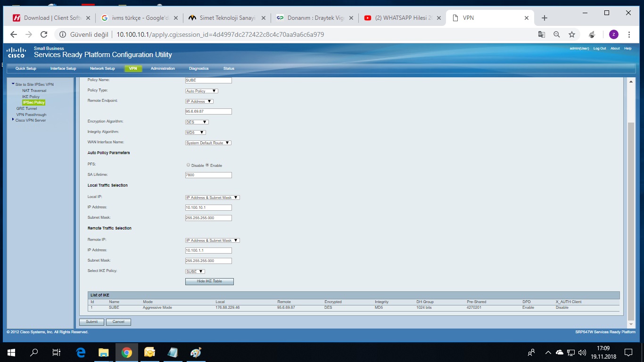Open the zoom magnifier icon in address bar
This screenshot has height=362, width=644.
coord(557,34)
